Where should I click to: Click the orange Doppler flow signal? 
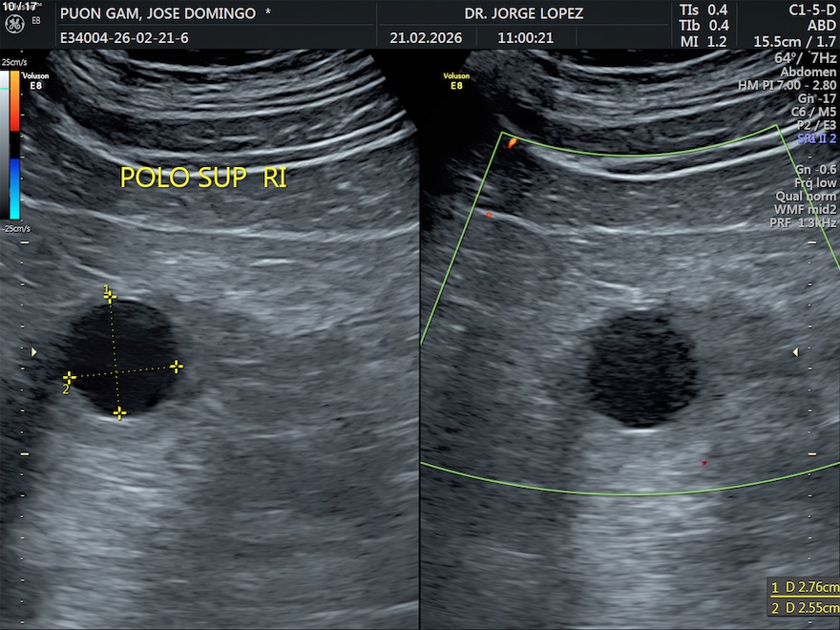coord(513,142)
